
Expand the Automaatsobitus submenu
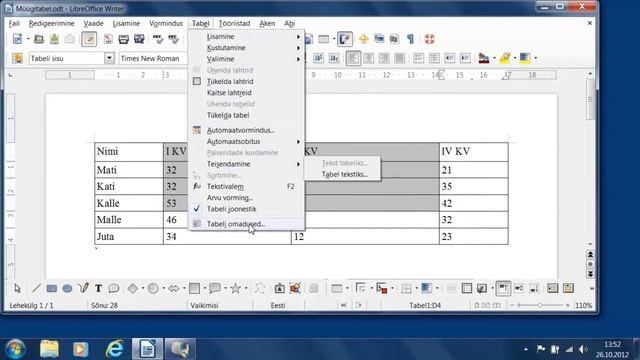[246, 142]
